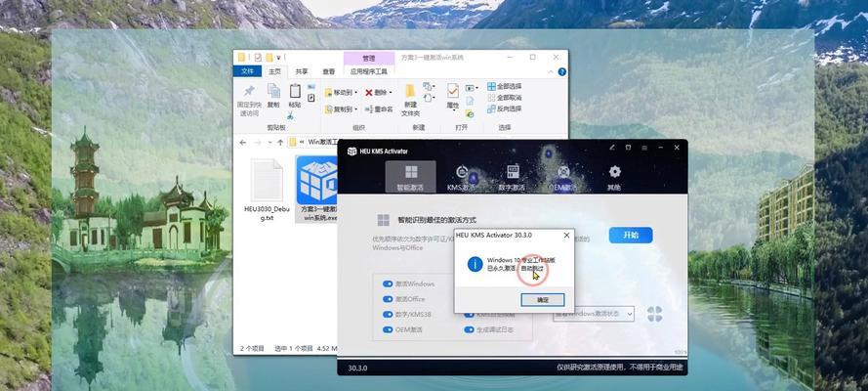
Task: Click the copy path icon beside Paste
Action: 311,87
